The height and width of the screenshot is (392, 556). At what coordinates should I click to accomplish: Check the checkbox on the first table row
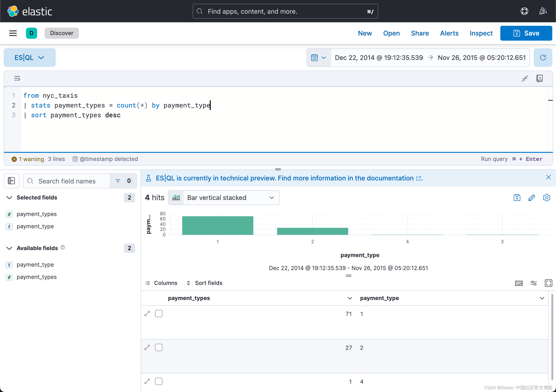pyautogui.click(x=159, y=313)
